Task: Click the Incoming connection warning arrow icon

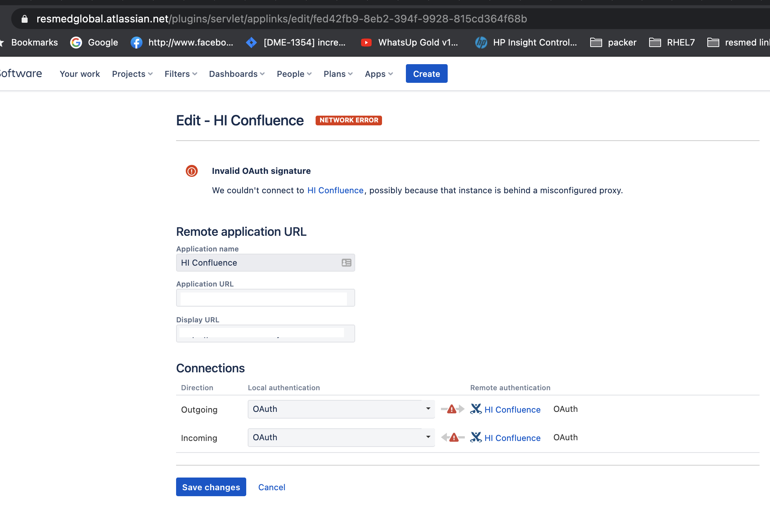Action: (x=453, y=437)
